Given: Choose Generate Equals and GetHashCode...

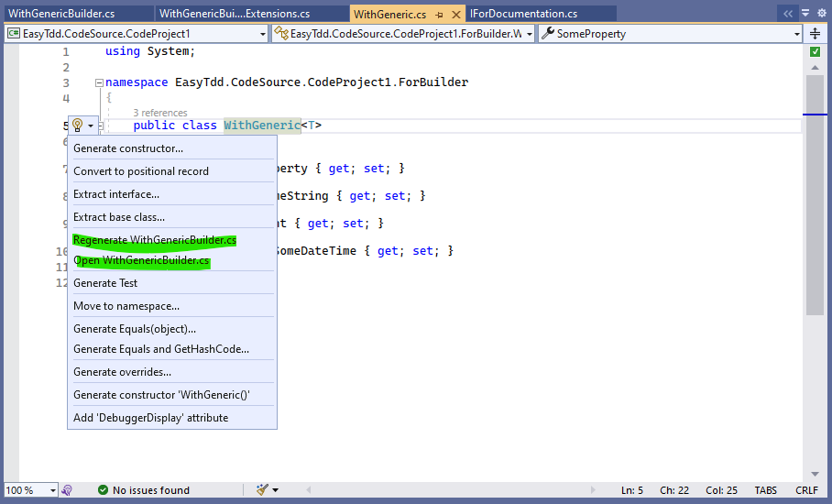Looking at the screenshot, I should [x=172, y=348].
